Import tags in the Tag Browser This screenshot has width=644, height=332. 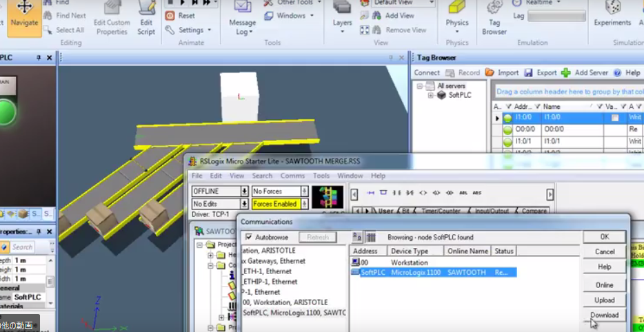click(x=501, y=72)
